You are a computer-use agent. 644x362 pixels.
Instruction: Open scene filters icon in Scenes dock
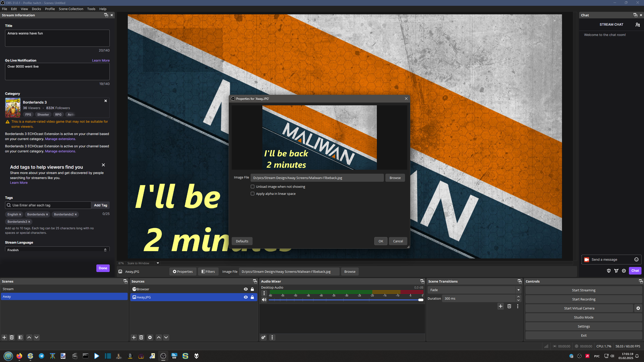[x=20, y=337]
